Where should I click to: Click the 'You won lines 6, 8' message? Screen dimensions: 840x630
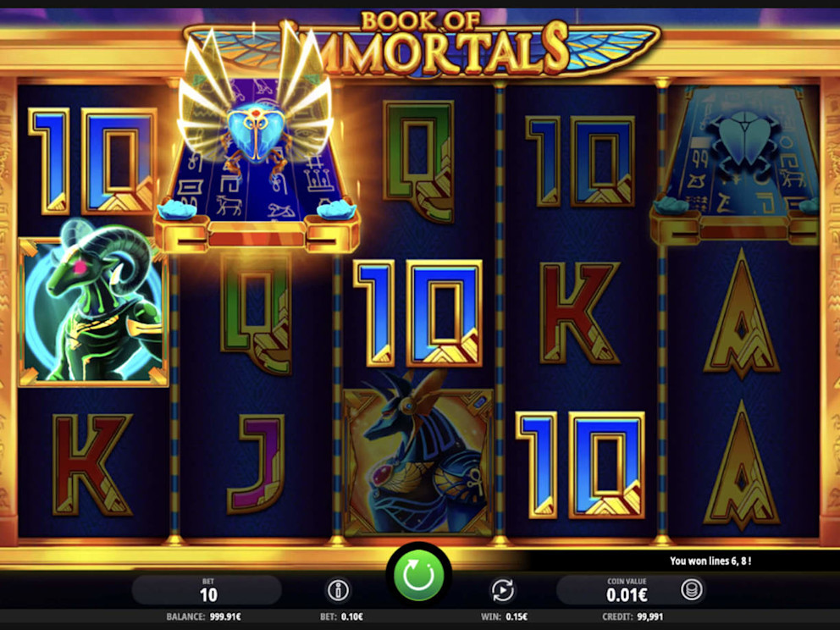710,561
